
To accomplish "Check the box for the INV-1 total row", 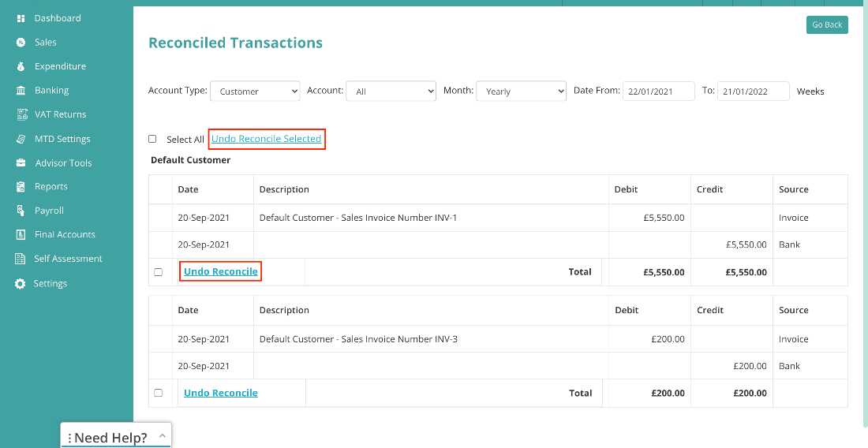I will click(x=159, y=272).
